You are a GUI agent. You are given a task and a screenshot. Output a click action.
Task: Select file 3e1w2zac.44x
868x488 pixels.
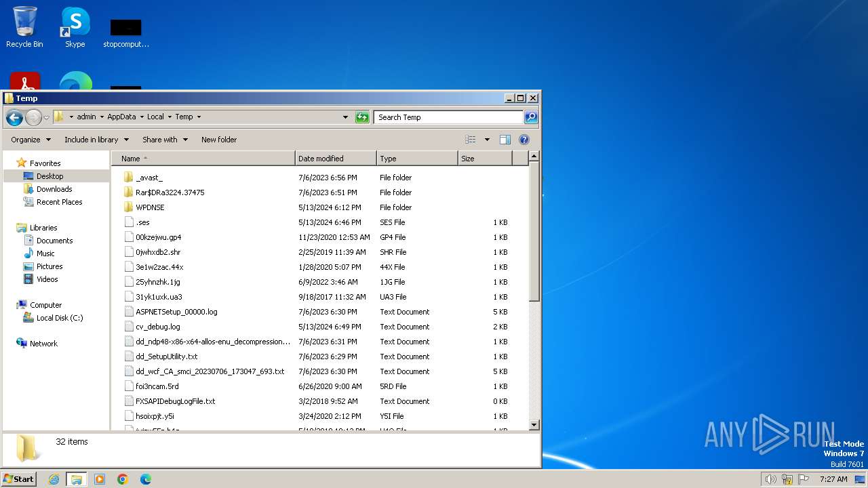click(x=159, y=267)
